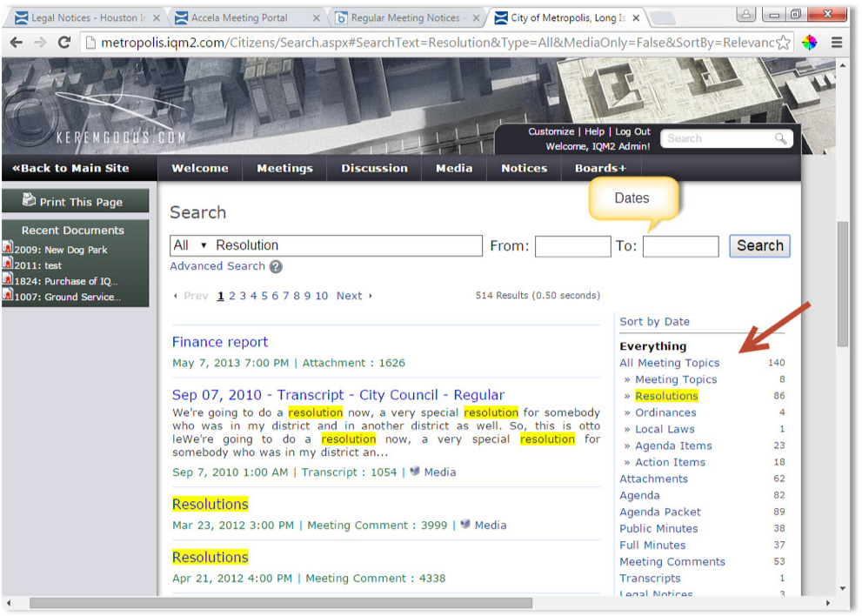Expand the Boards+ nav menu

tap(600, 168)
